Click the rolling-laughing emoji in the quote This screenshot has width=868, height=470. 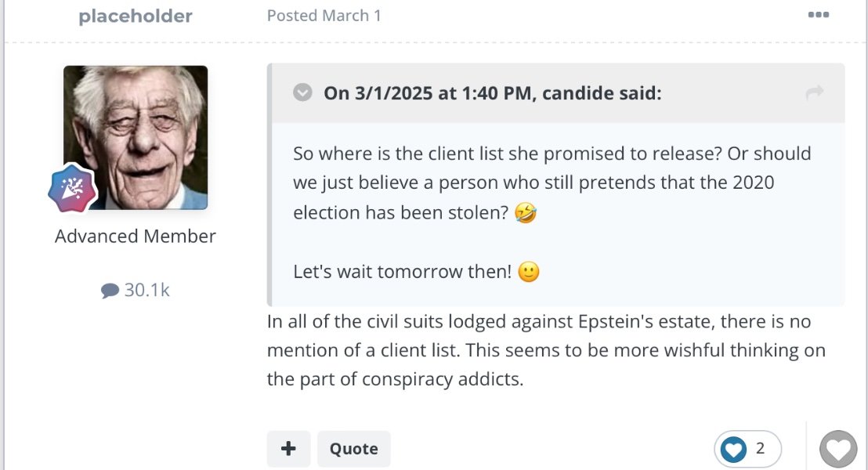click(x=526, y=212)
